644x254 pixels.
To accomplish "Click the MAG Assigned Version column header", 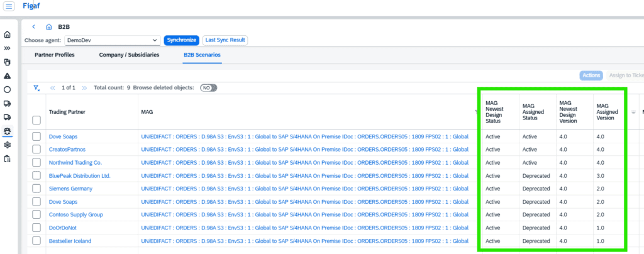I will [x=608, y=112].
